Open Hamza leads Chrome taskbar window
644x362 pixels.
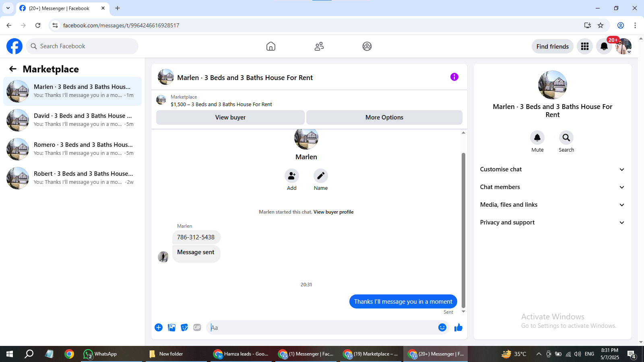point(242,354)
